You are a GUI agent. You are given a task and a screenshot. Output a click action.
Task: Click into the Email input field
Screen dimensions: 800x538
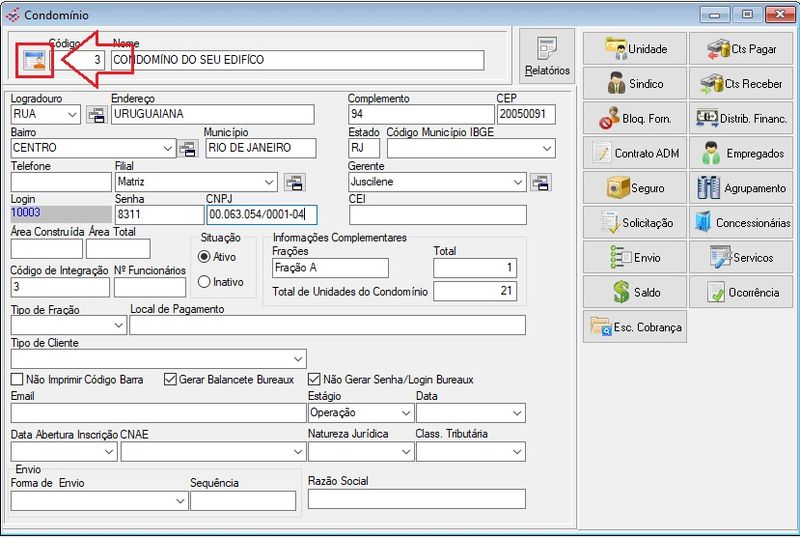[157, 413]
